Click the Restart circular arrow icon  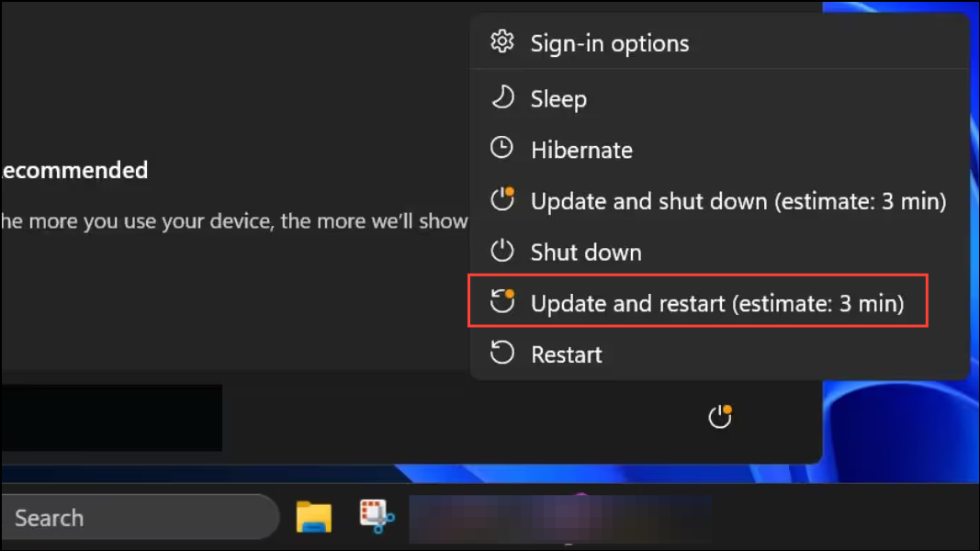tap(501, 353)
